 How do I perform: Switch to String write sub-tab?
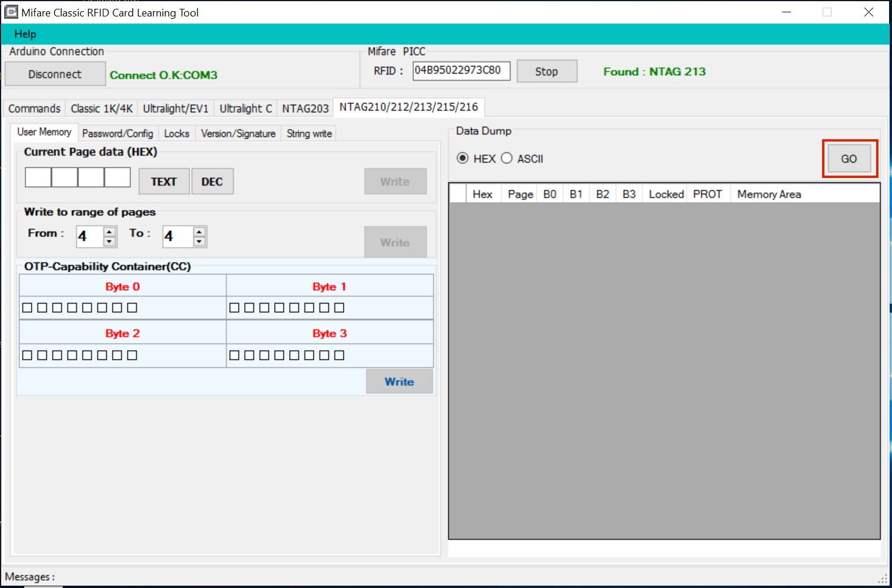click(309, 133)
